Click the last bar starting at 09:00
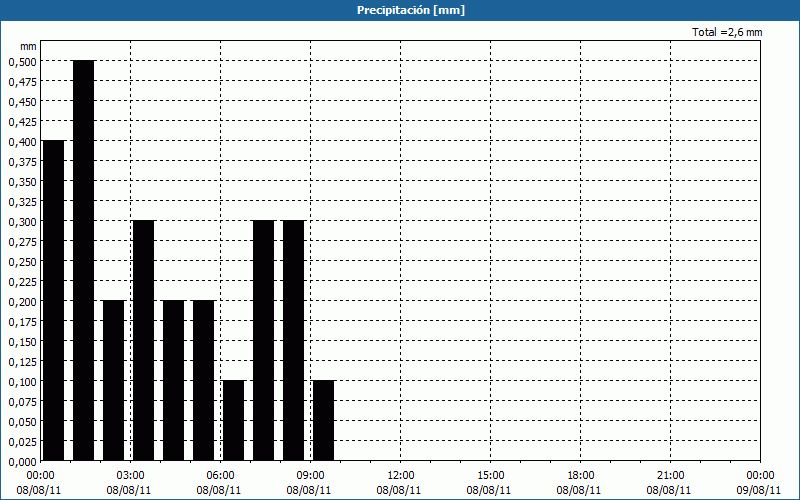This screenshot has width=800, height=500. coord(323,420)
